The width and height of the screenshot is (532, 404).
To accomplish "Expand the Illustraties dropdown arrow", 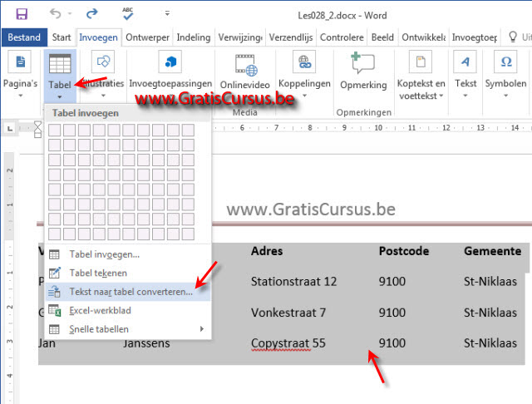I will point(103,96).
